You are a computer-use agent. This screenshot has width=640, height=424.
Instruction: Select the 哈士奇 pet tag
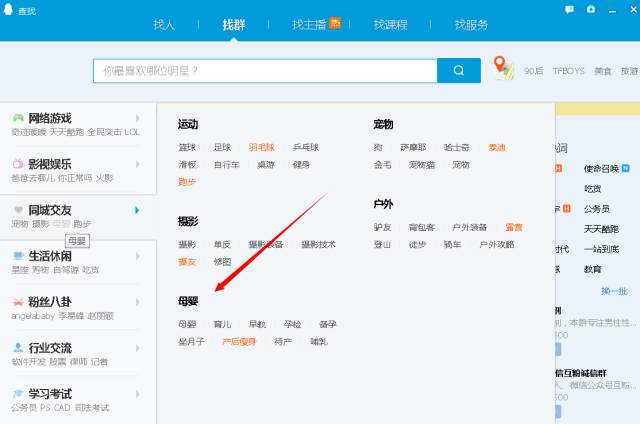click(x=457, y=147)
